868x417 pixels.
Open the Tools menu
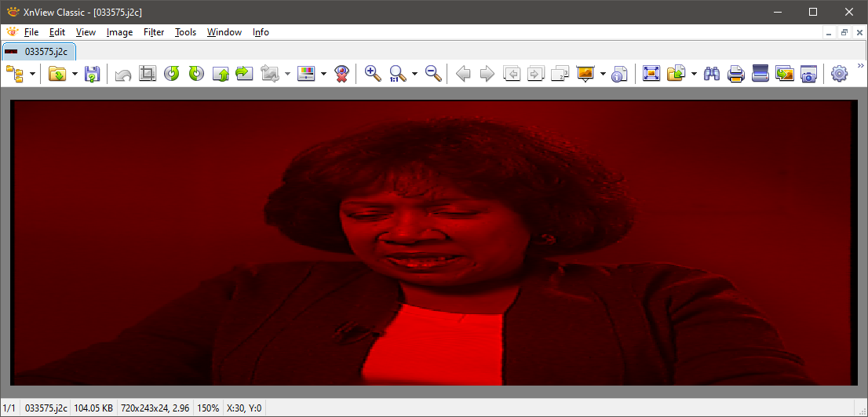(x=185, y=32)
